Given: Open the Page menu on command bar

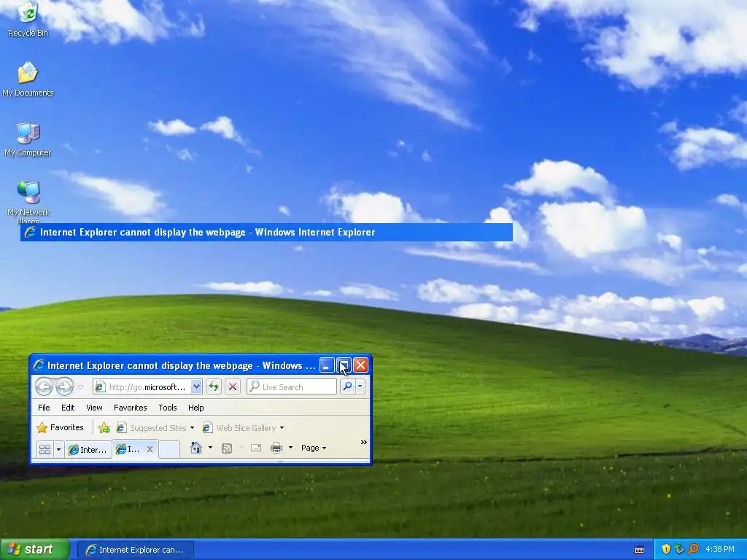Looking at the screenshot, I should pyautogui.click(x=314, y=448).
